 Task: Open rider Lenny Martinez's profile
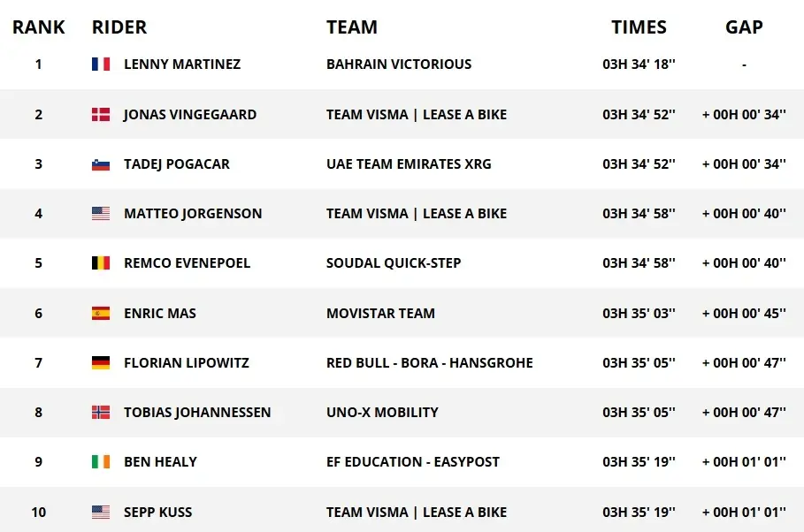(182, 65)
